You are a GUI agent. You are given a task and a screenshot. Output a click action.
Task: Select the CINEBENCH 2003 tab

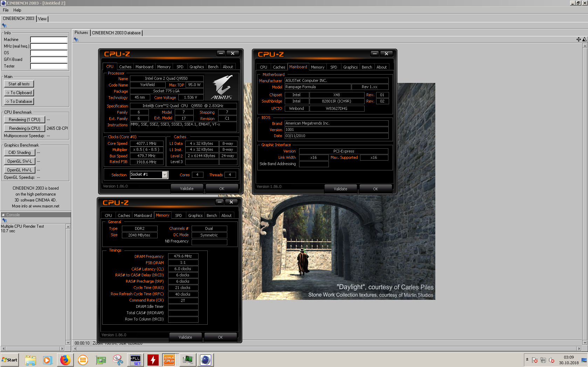[x=19, y=19]
